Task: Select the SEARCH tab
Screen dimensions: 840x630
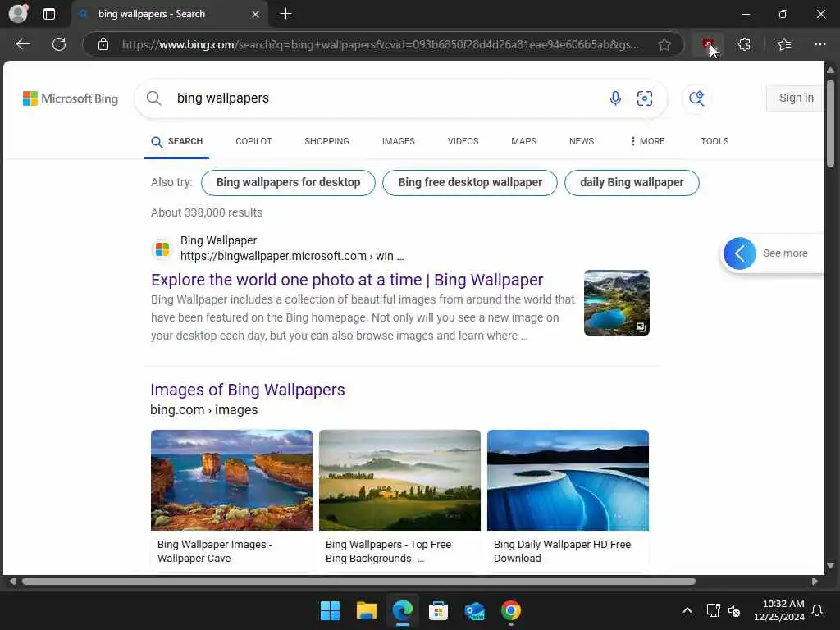Action: (177, 141)
